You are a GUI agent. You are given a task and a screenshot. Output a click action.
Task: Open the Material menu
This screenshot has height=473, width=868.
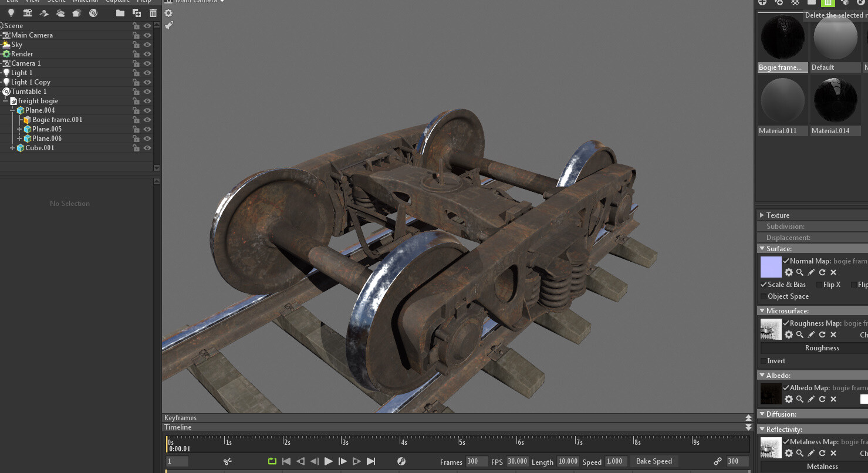coord(86,1)
